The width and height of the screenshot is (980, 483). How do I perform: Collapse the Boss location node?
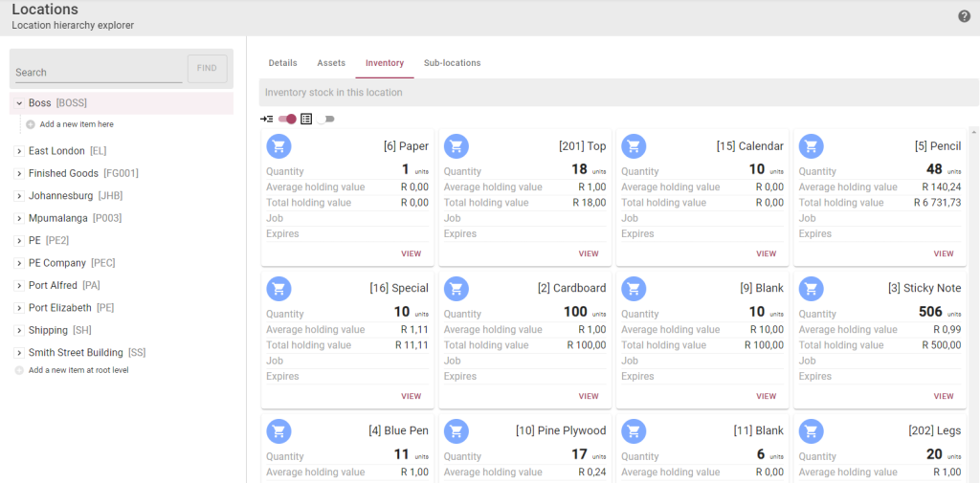pyautogui.click(x=19, y=103)
